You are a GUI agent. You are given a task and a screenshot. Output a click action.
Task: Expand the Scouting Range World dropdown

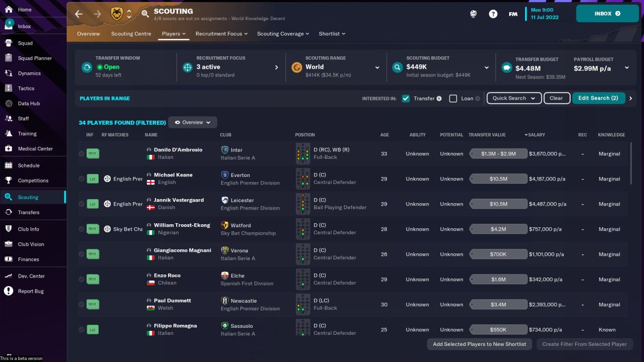coord(377,67)
